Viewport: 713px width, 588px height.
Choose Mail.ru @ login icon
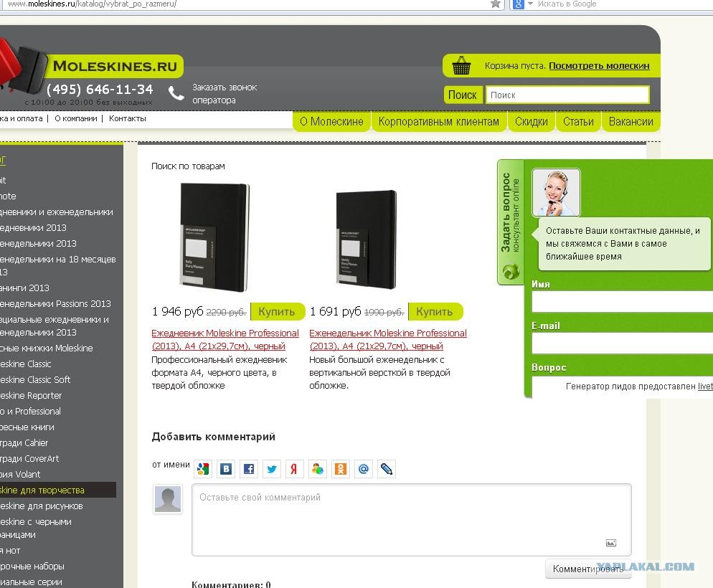(x=364, y=469)
